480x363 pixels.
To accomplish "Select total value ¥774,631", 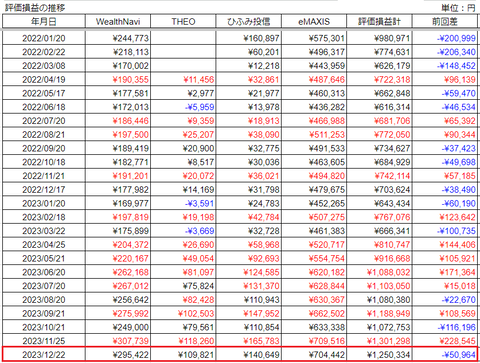I will pos(392,52).
